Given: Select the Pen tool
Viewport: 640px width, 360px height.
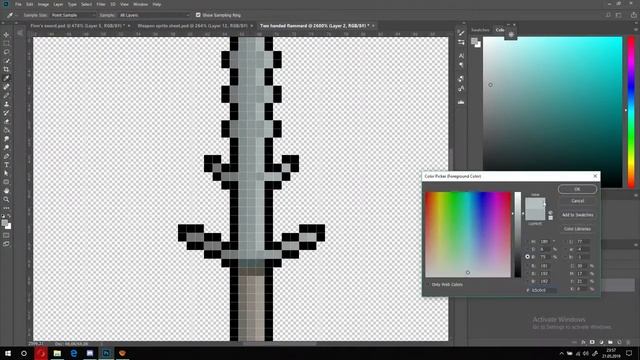Looking at the screenshot, I should coord(6,156).
